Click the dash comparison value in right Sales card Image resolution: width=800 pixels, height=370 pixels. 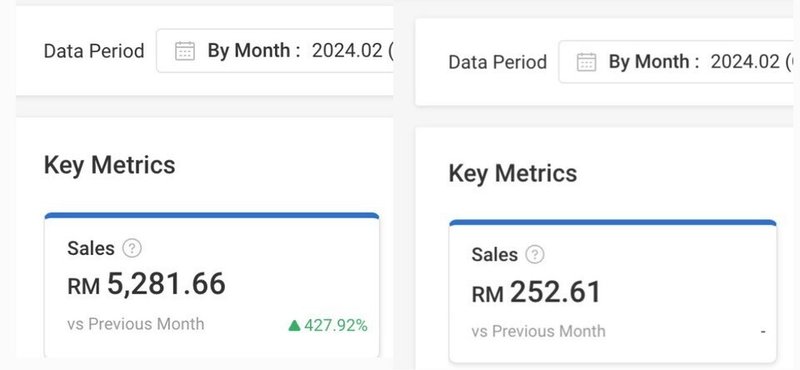click(x=763, y=332)
